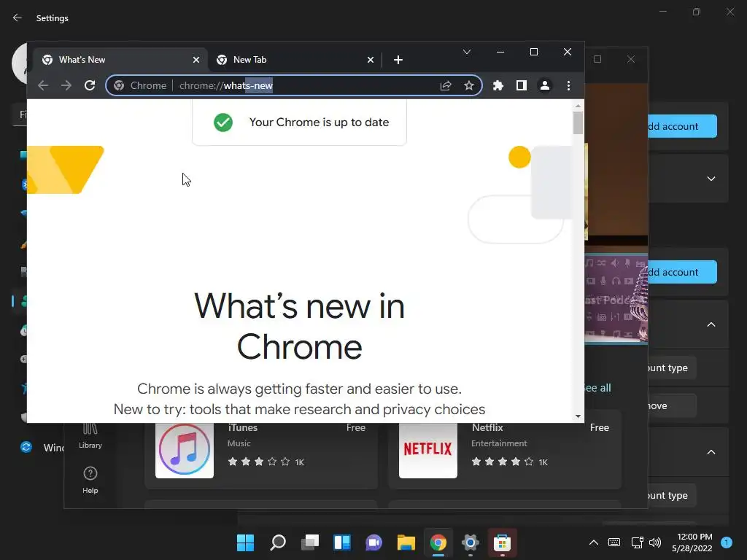Click first Add account button in Settings
This screenshot has height=560, width=747.
click(x=682, y=126)
